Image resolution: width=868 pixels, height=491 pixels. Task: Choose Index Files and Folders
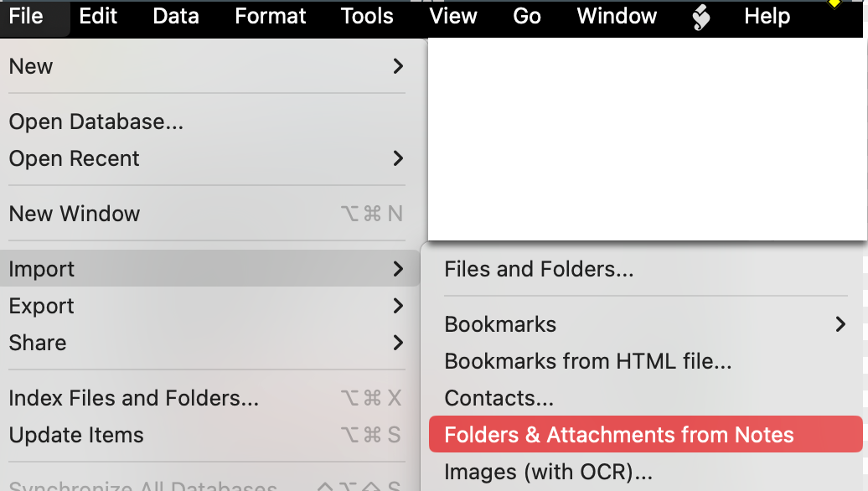pyautogui.click(x=133, y=398)
